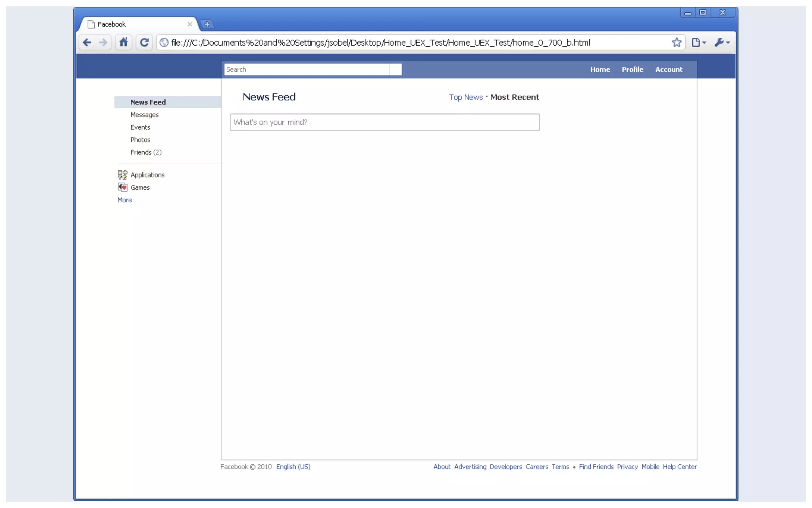Click the Applications sidebar icon
Viewport: 812px width, 508px height.
[123, 175]
